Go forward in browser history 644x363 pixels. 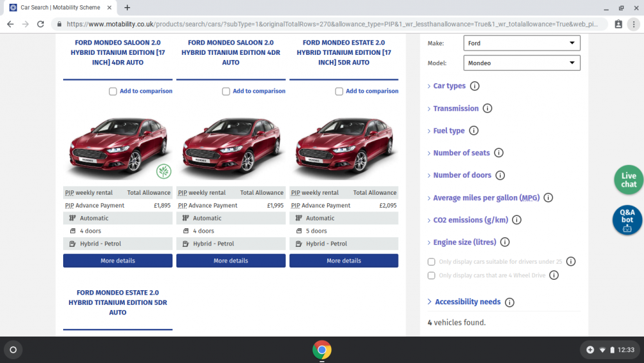(26, 25)
